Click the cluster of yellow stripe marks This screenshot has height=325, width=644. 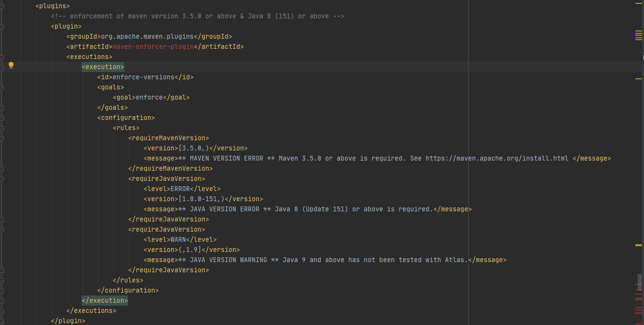pyautogui.click(x=639, y=35)
